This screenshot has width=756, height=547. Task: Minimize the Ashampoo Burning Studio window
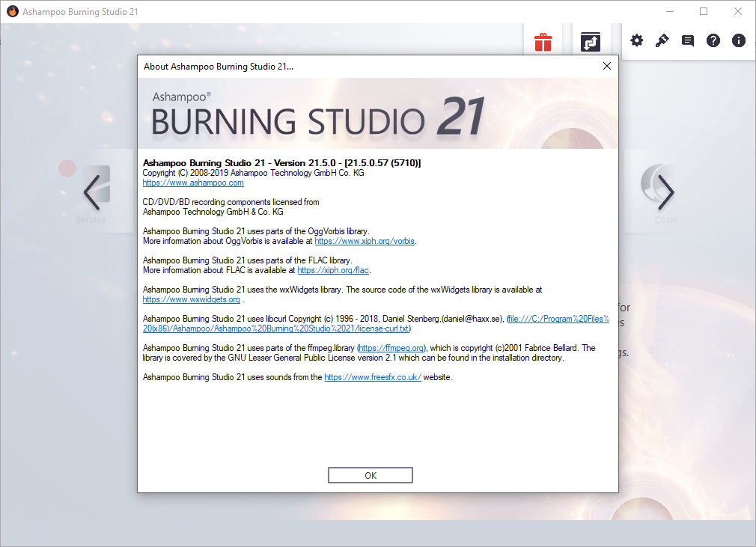pos(670,11)
